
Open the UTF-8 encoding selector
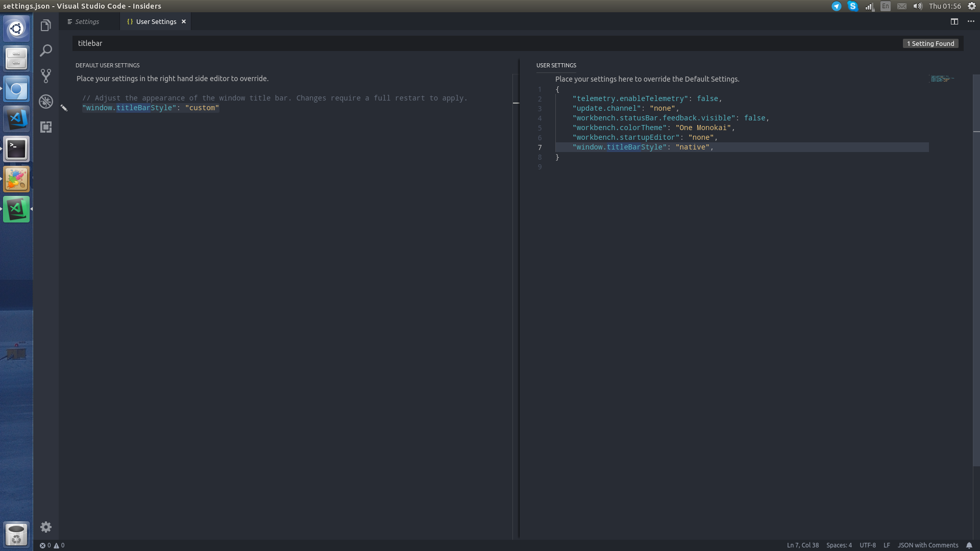pyautogui.click(x=867, y=545)
